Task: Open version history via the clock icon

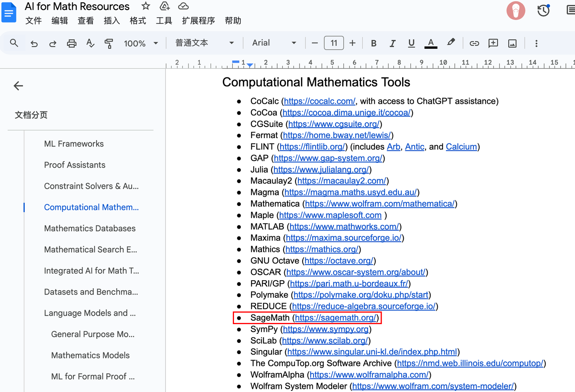Action: coord(543,11)
